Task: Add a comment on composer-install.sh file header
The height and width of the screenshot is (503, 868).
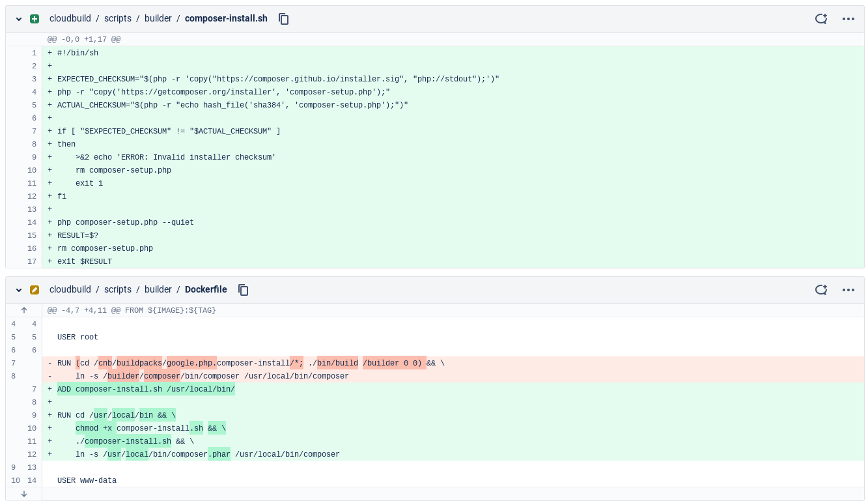Action: (x=821, y=19)
